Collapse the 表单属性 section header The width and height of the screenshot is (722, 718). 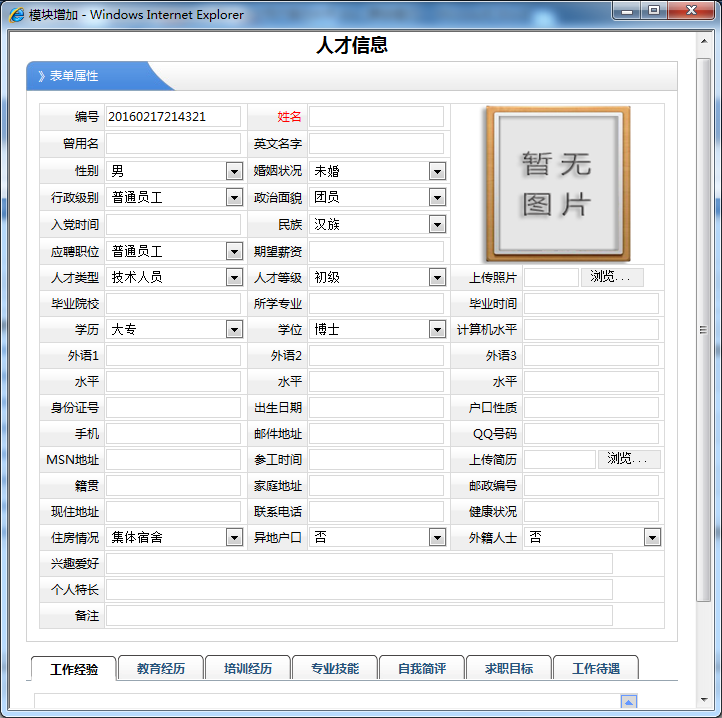tap(90, 76)
